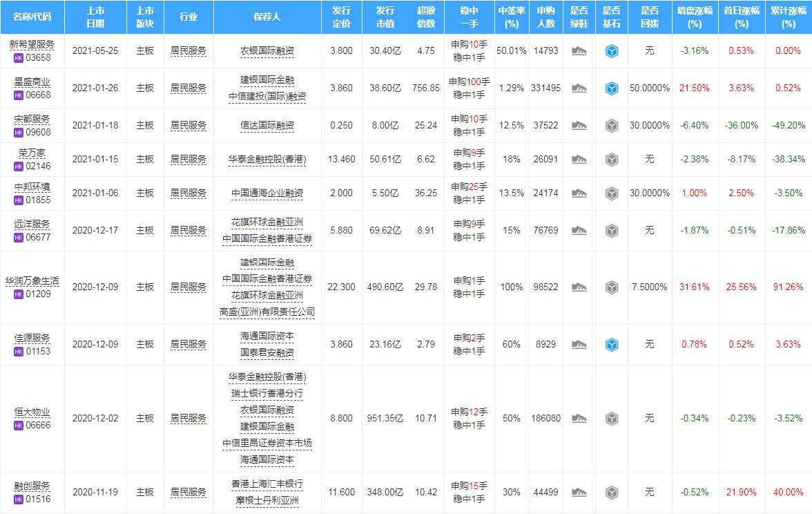Viewport: 812px width, 514px height.
Task: Click the 超额倍数 column header
Action: (x=426, y=17)
